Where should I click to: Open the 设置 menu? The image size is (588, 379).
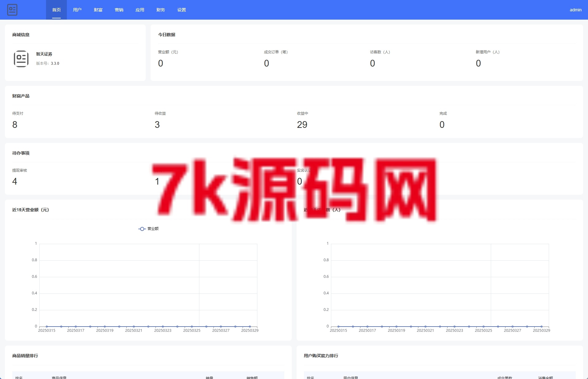tap(182, 10)
